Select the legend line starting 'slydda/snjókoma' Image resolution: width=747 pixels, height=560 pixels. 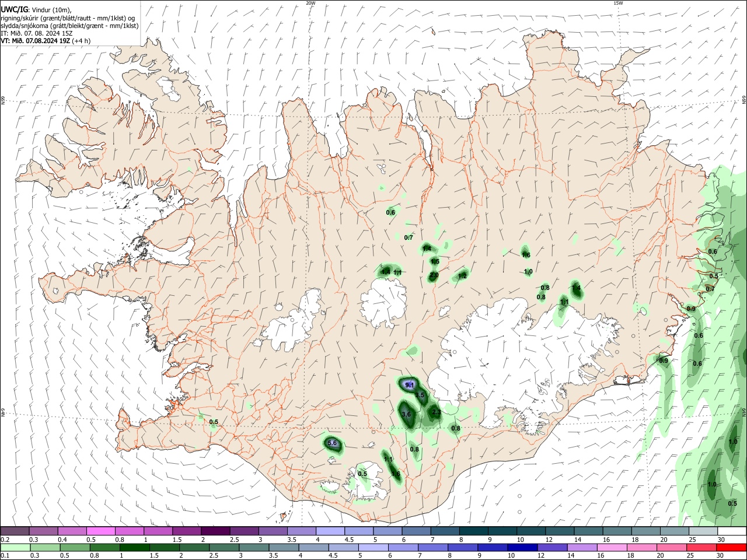click(69, 26)
